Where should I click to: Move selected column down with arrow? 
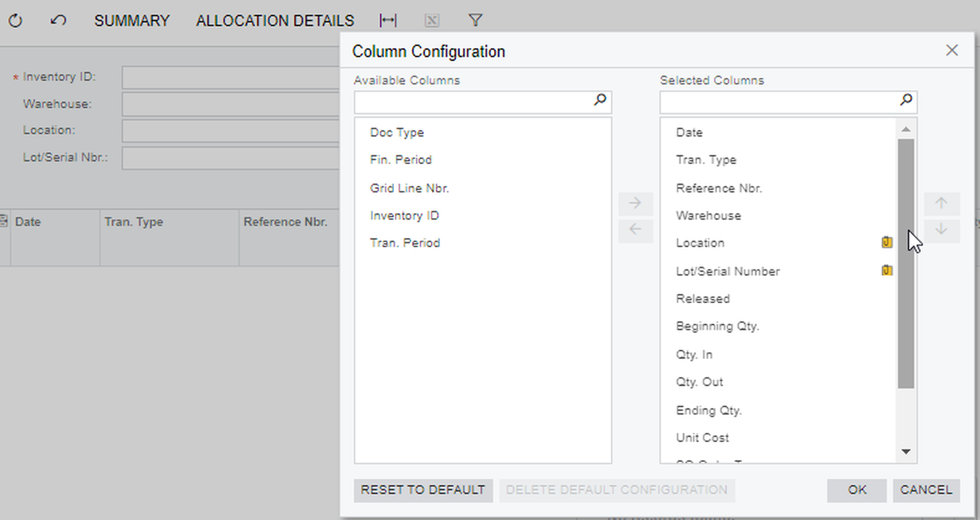tap(941, 230)
